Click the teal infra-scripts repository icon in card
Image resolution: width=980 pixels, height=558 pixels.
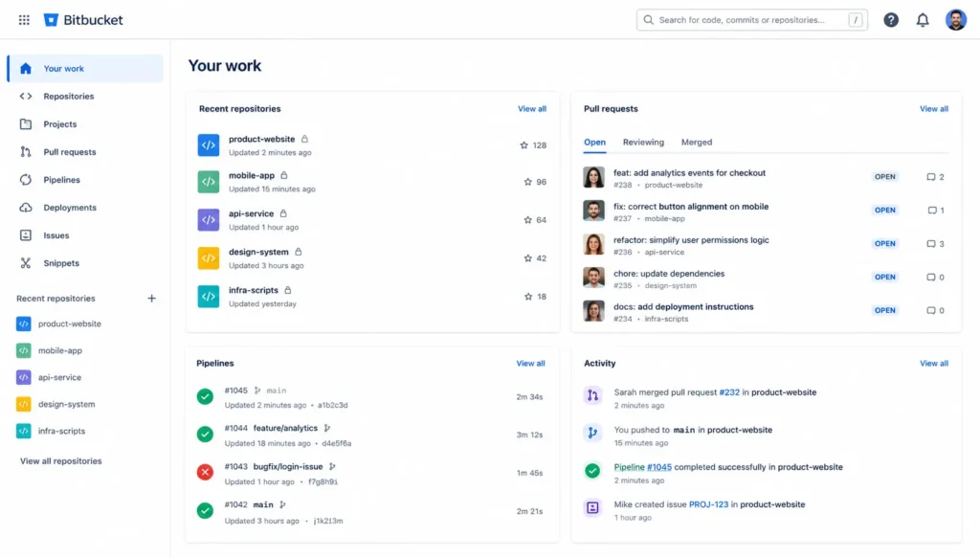208,296
